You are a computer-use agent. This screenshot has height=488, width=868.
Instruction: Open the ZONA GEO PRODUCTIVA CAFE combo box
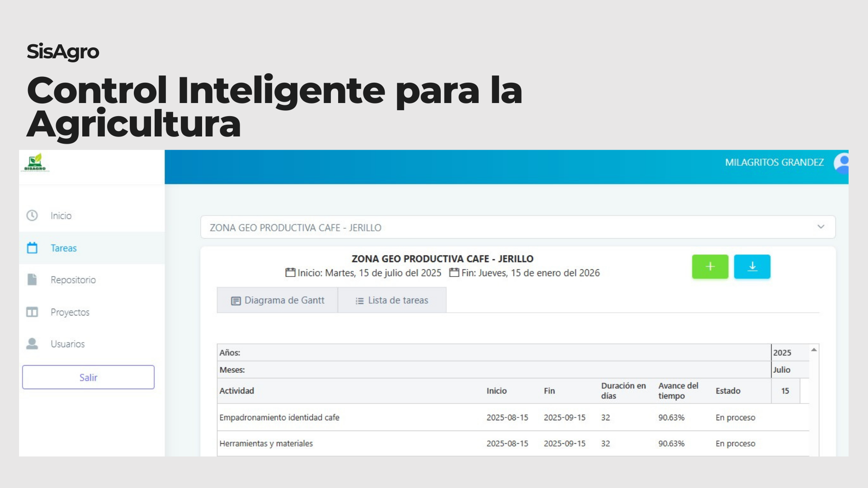pos(497,227)
